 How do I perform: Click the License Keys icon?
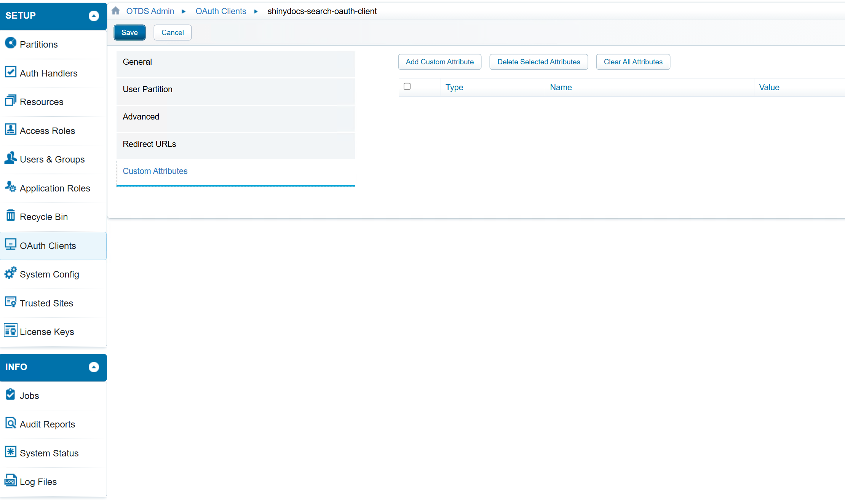click(x=10, y=330)
